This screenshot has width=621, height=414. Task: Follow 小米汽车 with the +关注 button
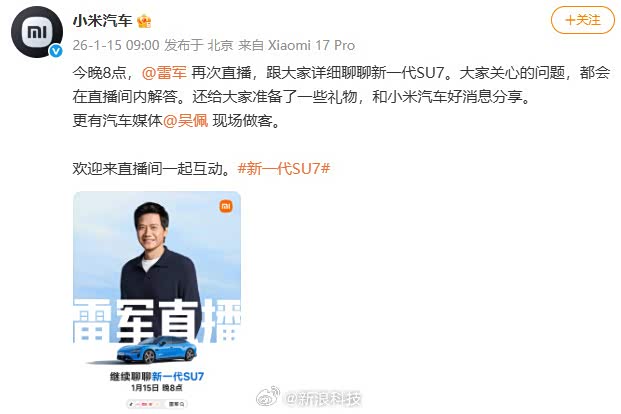583,20
